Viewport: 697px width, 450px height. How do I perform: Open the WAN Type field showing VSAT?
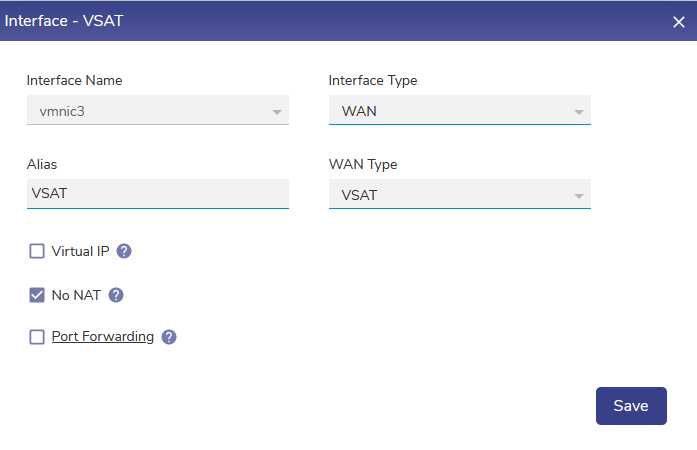pyautogui.click(x=450, y=194)
